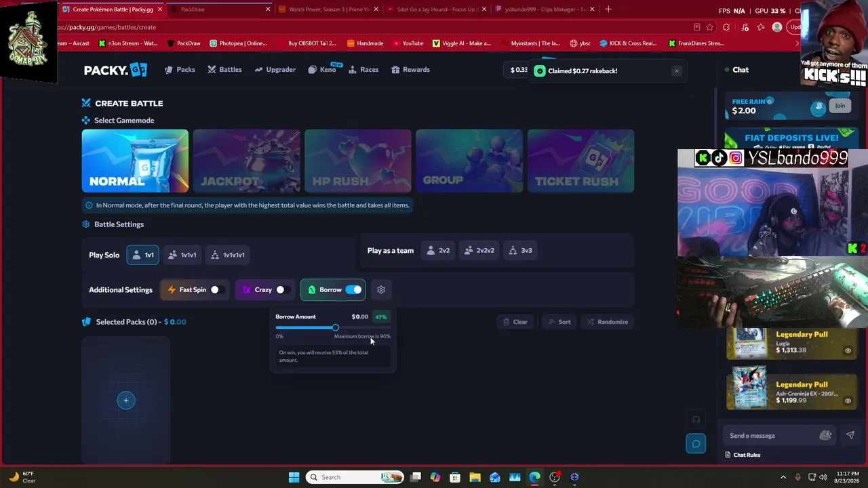
Task: Open the Upgrader page
Action: [275, 70]
